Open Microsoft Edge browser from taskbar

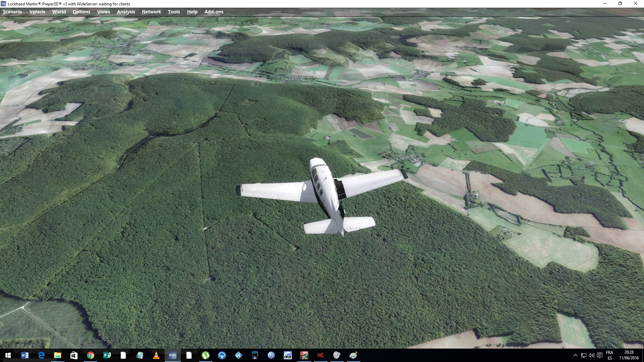[x=41, y=355]
